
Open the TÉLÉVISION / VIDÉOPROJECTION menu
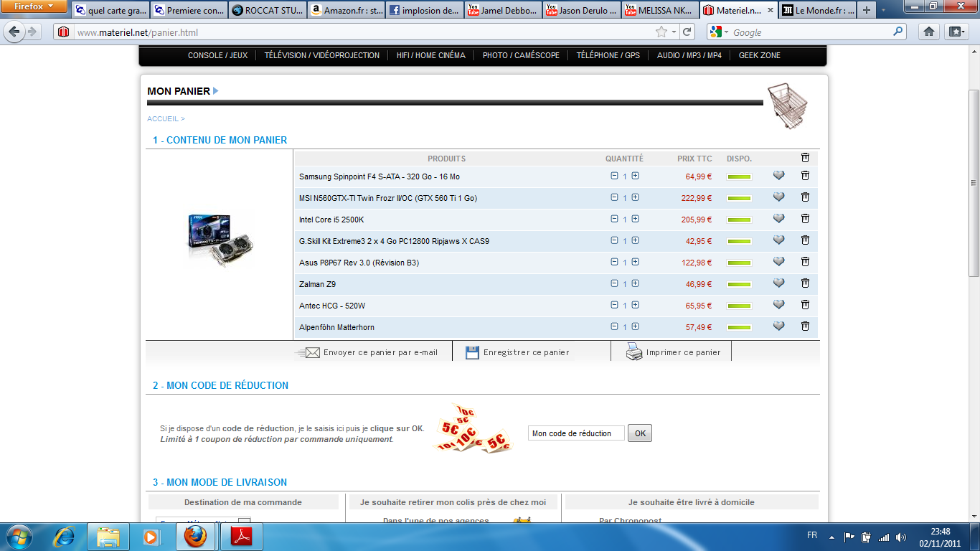pyautogui.click(x=321, y=55)
